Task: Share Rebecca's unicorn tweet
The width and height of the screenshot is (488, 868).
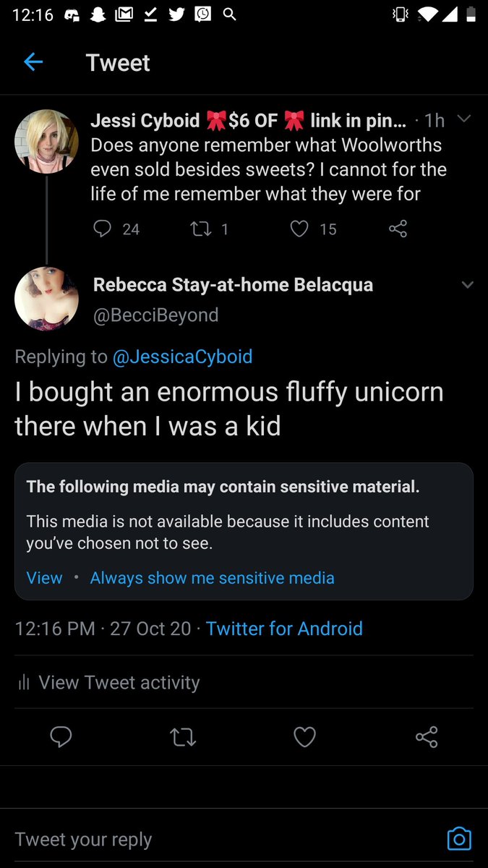Action: tap(427, 737)
